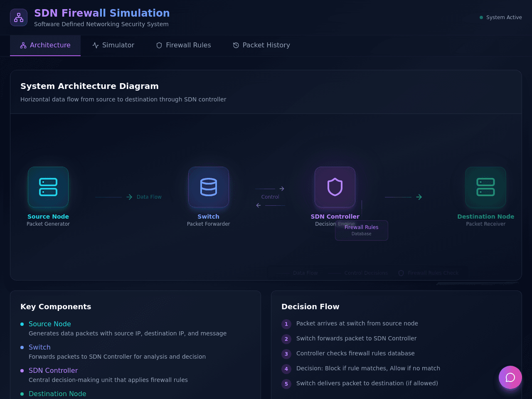Image resolution: width=532 pixels, height=399 pixels.
Task: Click the Key Components heading
Action: tap(56, 307)
